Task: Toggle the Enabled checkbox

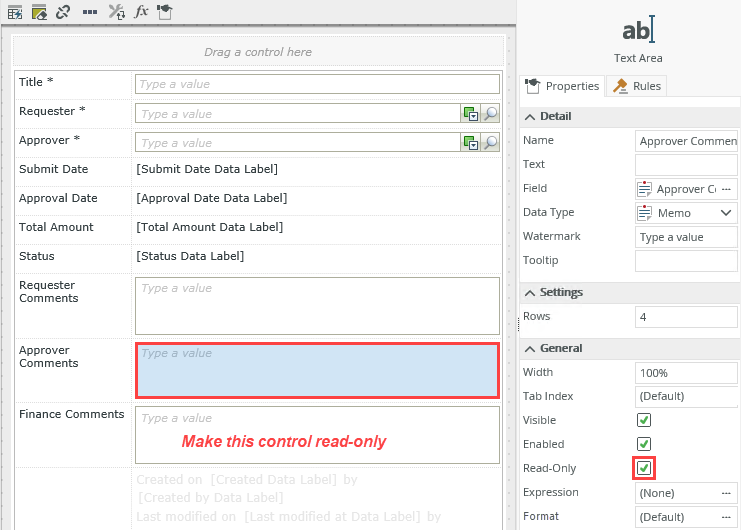Action: 644,444
